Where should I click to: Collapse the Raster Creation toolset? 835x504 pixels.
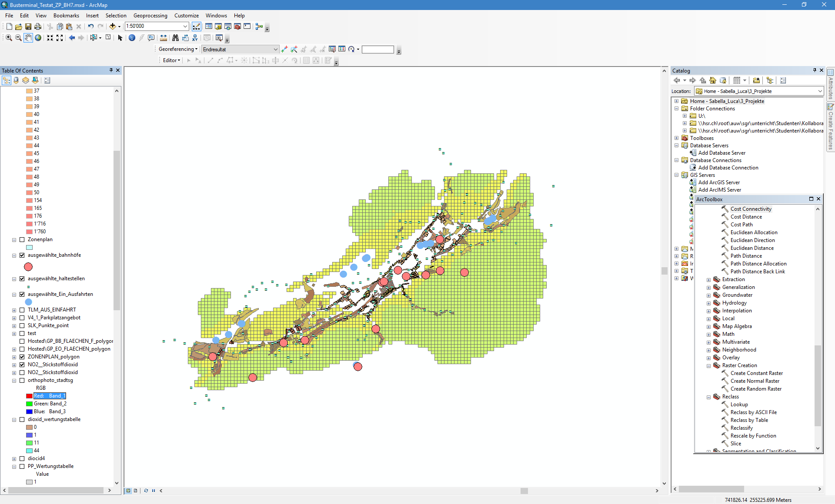708,366
